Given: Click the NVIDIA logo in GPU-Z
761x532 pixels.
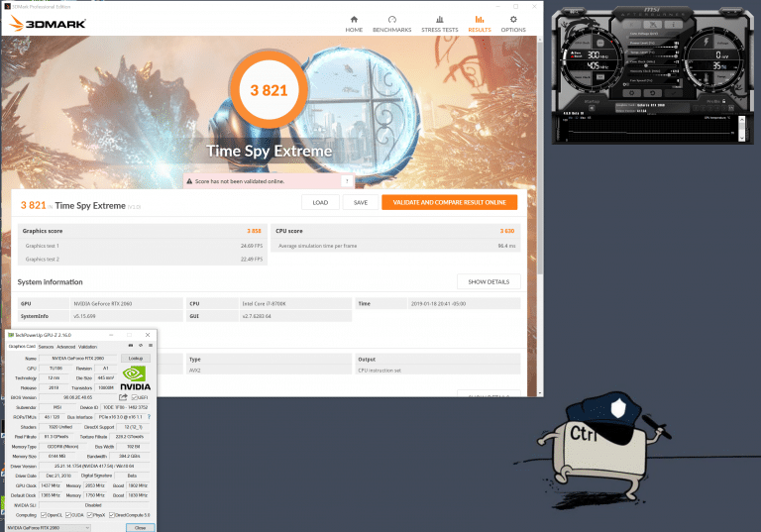Looking at the screenshot, I should (x=135, y=378).
